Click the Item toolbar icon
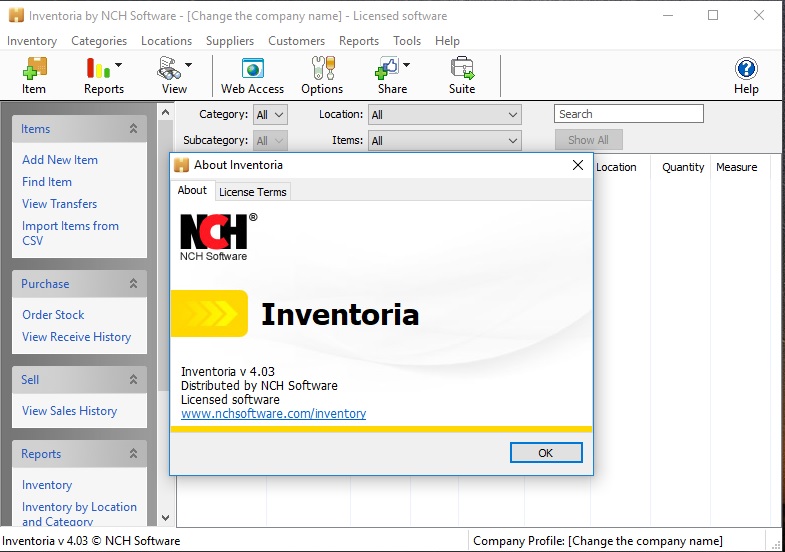Image resolution: width=785 pixels, height=552 pixels. pyautogui.click(x=34, y=69)
